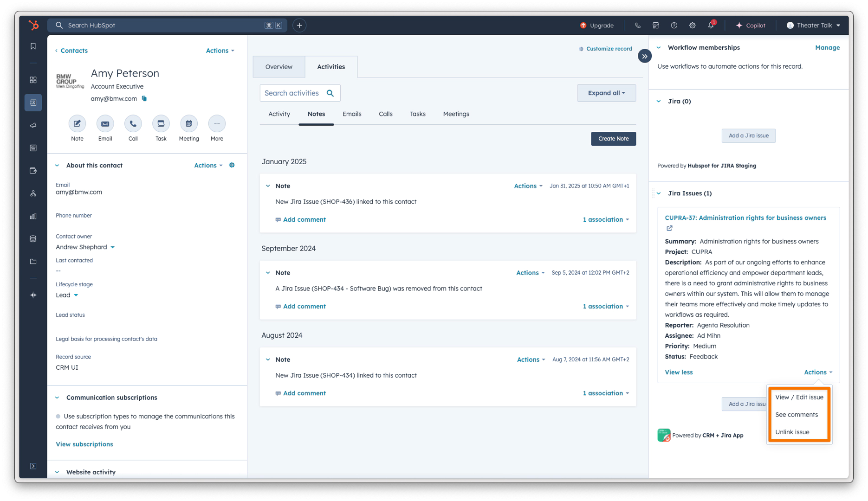Image resolution: width=868 pixels, height=501 pixels.
Task: Open the View subscriptions link
Action: click(x=84, y=444)
